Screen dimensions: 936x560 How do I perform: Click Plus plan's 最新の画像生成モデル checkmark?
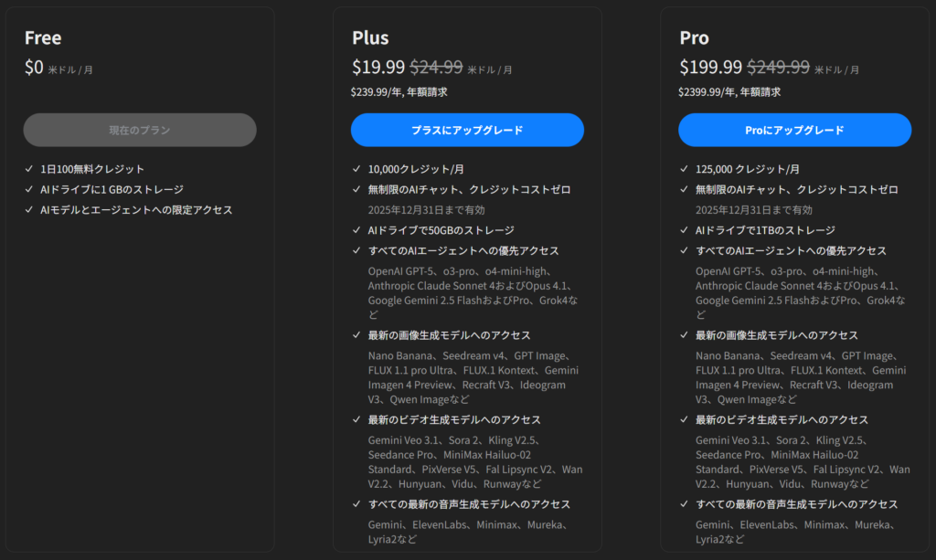[x=357, y=335]
